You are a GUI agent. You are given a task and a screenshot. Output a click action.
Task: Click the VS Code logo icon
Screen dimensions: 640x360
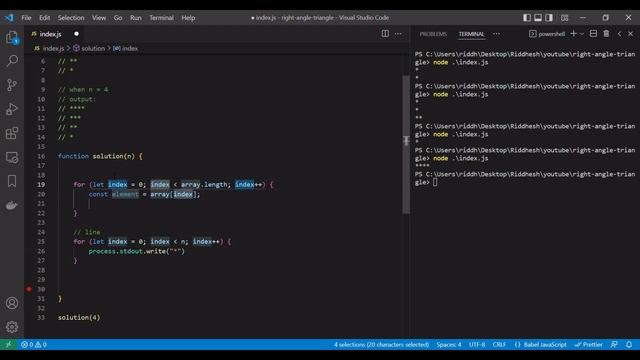click(9, 18)
